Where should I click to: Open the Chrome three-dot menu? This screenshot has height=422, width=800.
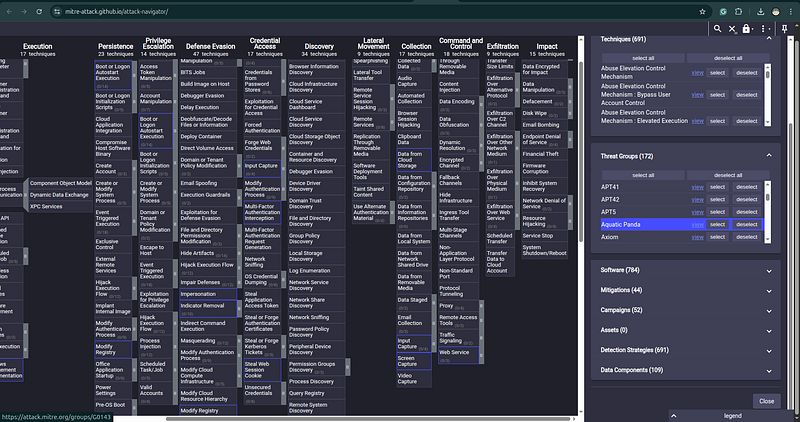(x=791, y=11)
